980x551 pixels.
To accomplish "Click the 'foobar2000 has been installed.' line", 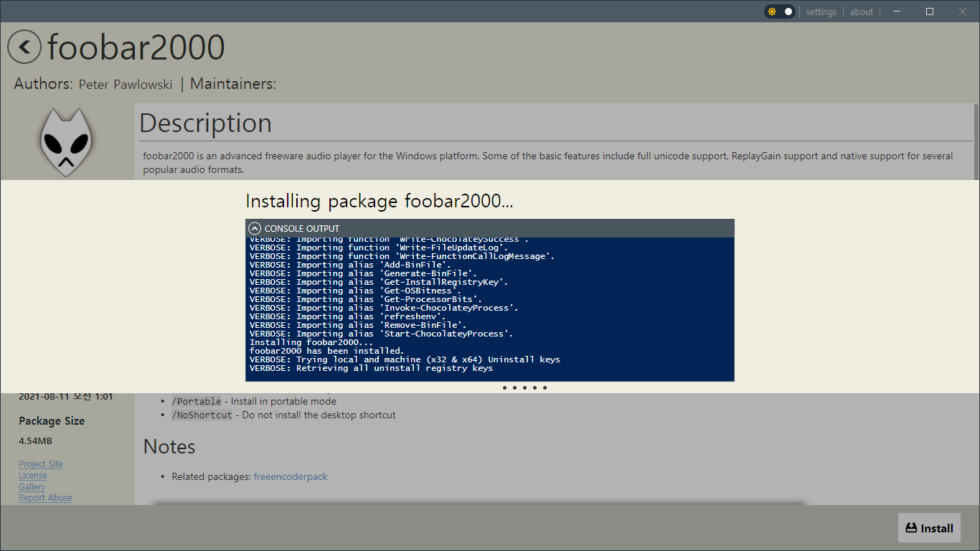I will tap(326, 351).
